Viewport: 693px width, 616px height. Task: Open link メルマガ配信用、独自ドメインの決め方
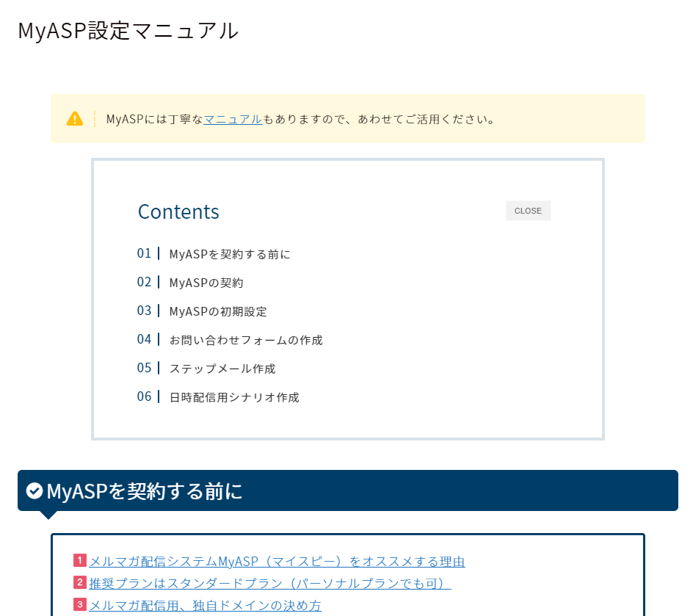(206, 605)
